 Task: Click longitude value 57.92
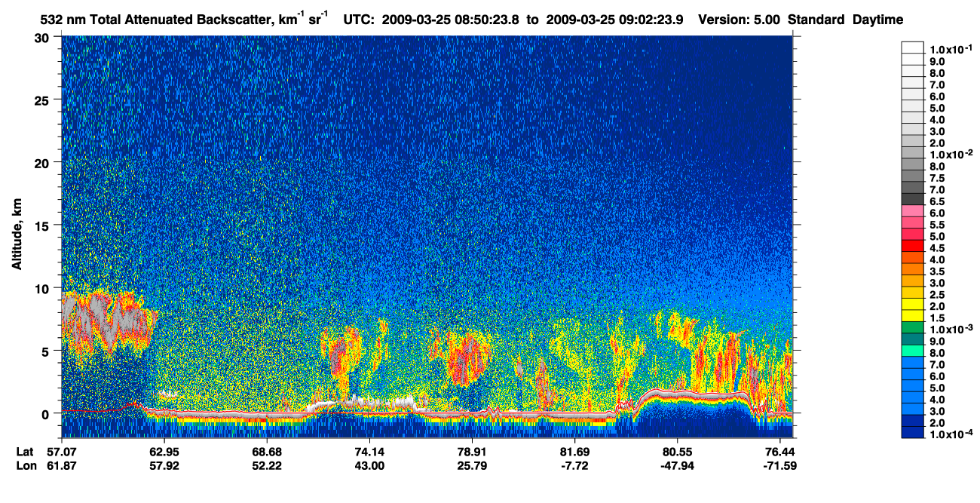pyautogui.click(x=164, y=466)
